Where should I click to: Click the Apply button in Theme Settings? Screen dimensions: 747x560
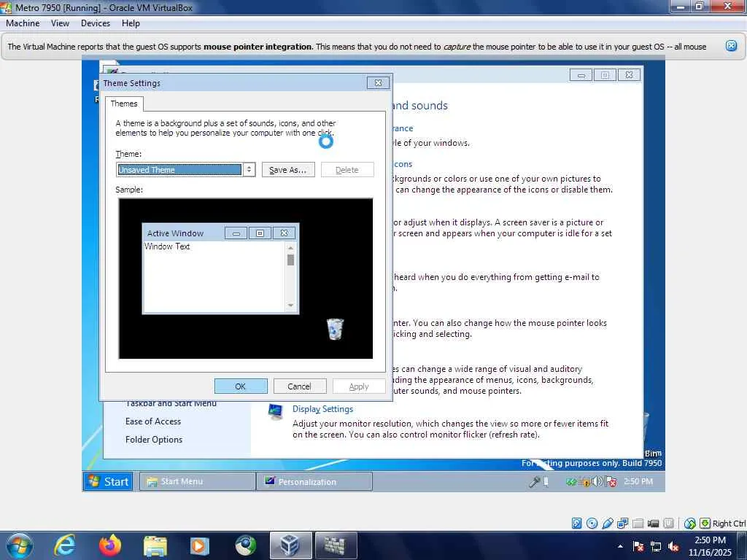pyautogui.click(x=359, y=386)
